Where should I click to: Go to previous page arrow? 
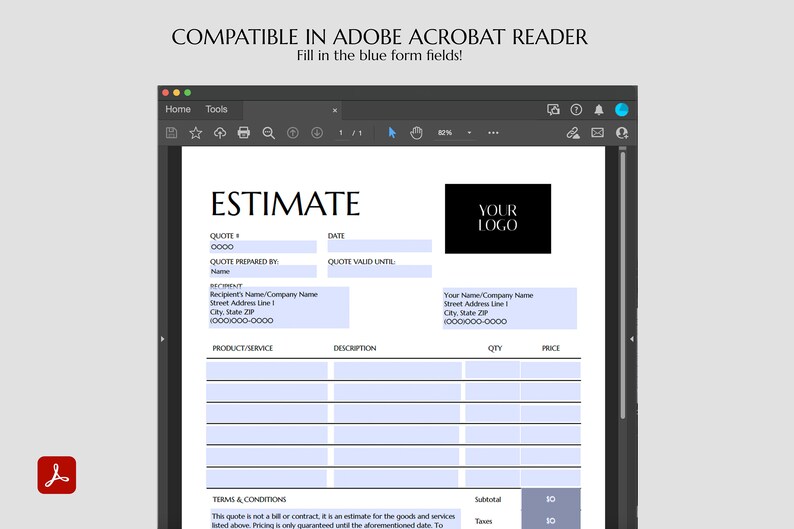[x=293, y=133]
